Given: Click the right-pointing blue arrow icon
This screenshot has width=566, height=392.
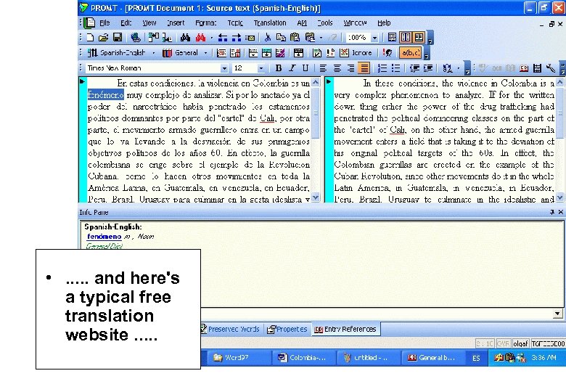Looking at the screenshot, I should pyautogui.click(x=237, y=38).
